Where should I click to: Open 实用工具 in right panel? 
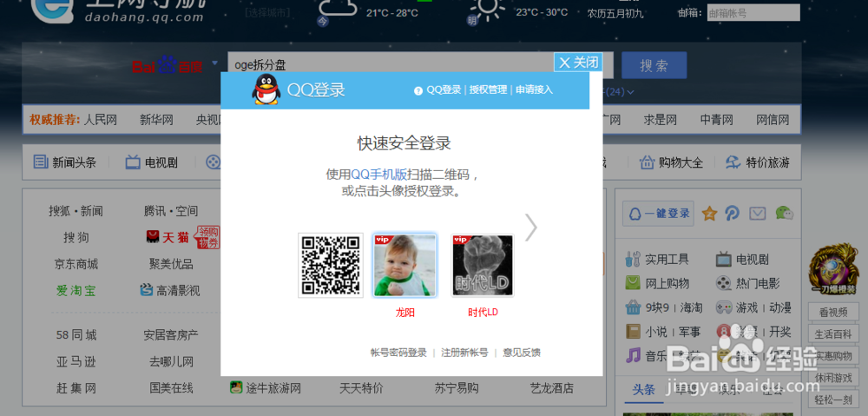(x=667, y=259)
